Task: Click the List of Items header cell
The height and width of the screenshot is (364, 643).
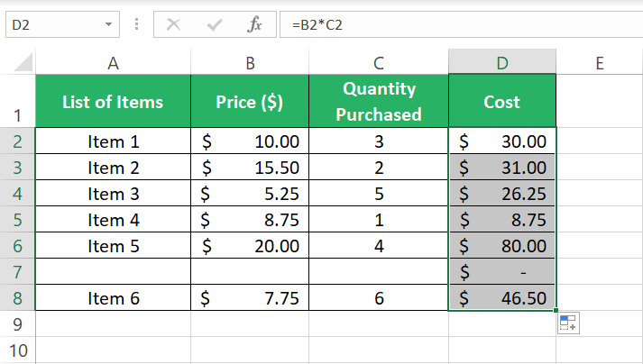Action: 113,102
